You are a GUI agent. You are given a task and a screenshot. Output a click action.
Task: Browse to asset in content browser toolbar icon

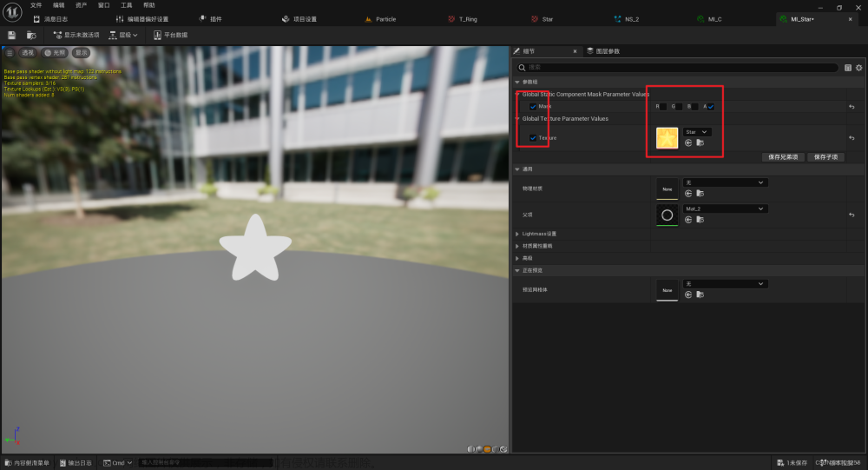click(31, 35)
